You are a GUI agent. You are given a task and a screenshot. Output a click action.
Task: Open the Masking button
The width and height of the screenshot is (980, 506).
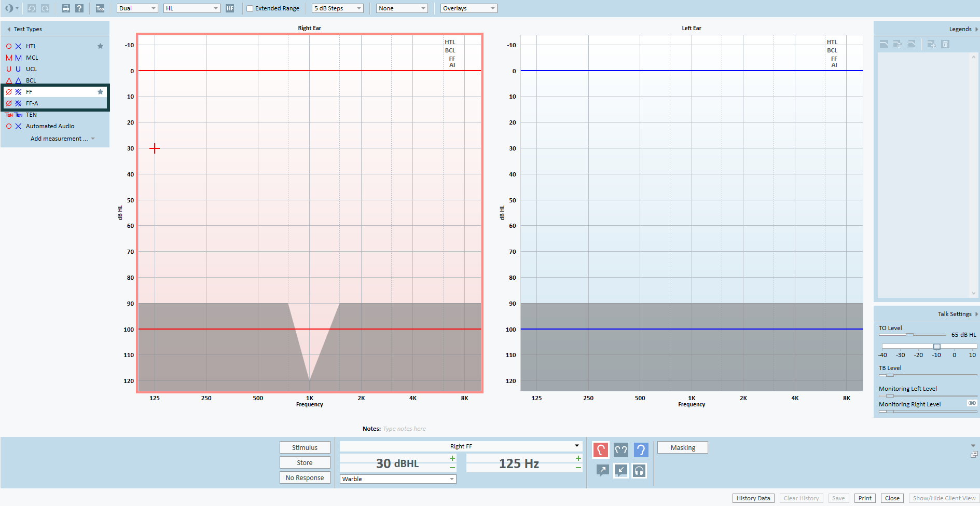point(682,447)
